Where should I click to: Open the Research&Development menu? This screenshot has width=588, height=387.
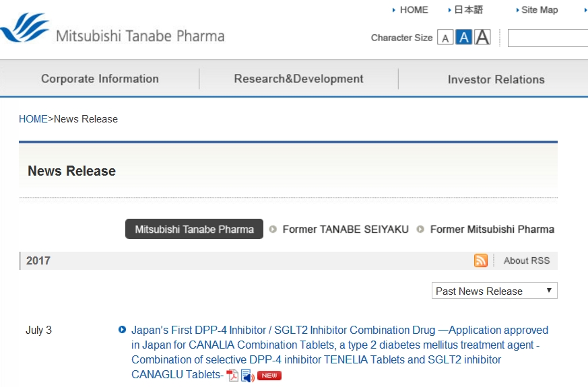tap(298, 79)
